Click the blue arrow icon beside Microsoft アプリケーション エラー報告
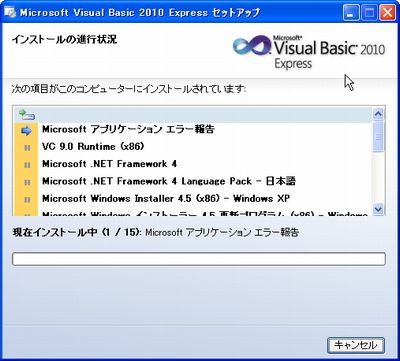Image resolution: width=400 pixels, height=361 pixels. [26, 131]
